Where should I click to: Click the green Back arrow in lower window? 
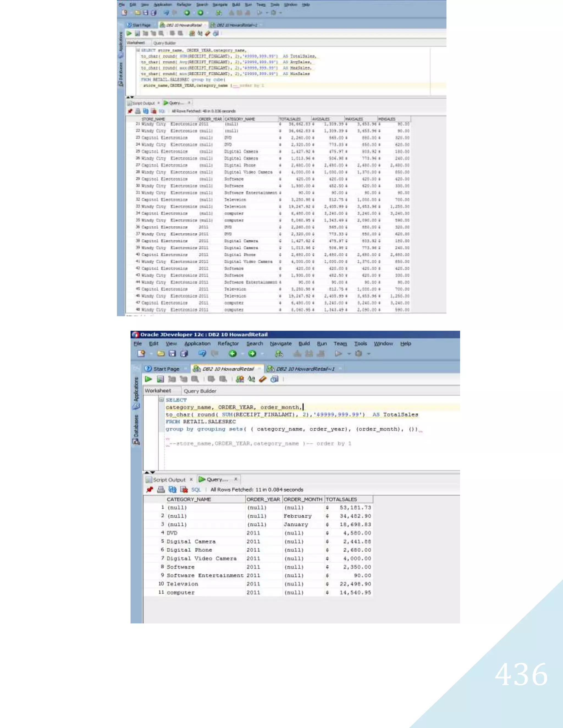point(233,353)
